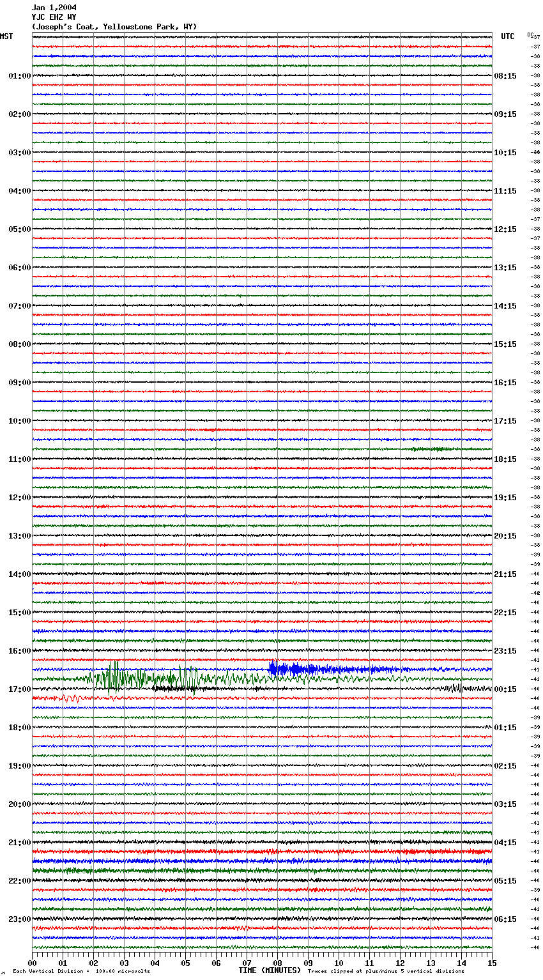Click the 'Traces clipped at plus/minus 5' footnote
The height and width of the screenshot is (980, 543).
click(386, 971)
